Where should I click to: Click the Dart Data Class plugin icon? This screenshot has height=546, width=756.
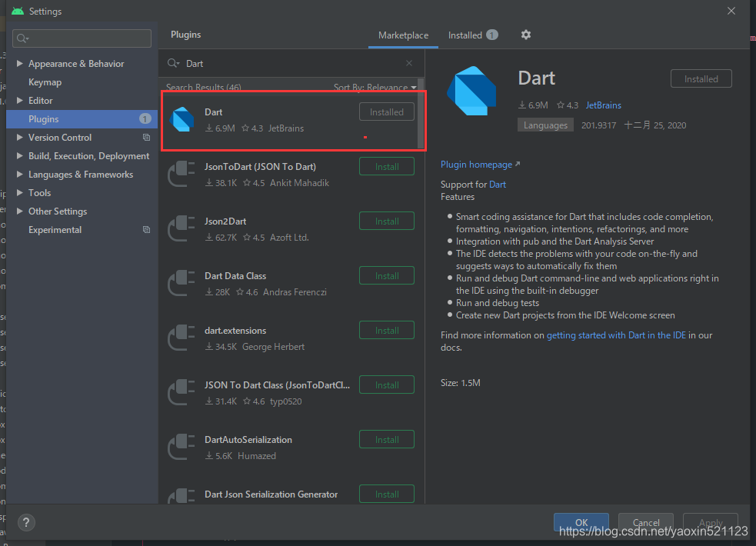click(x=182, y=283)
